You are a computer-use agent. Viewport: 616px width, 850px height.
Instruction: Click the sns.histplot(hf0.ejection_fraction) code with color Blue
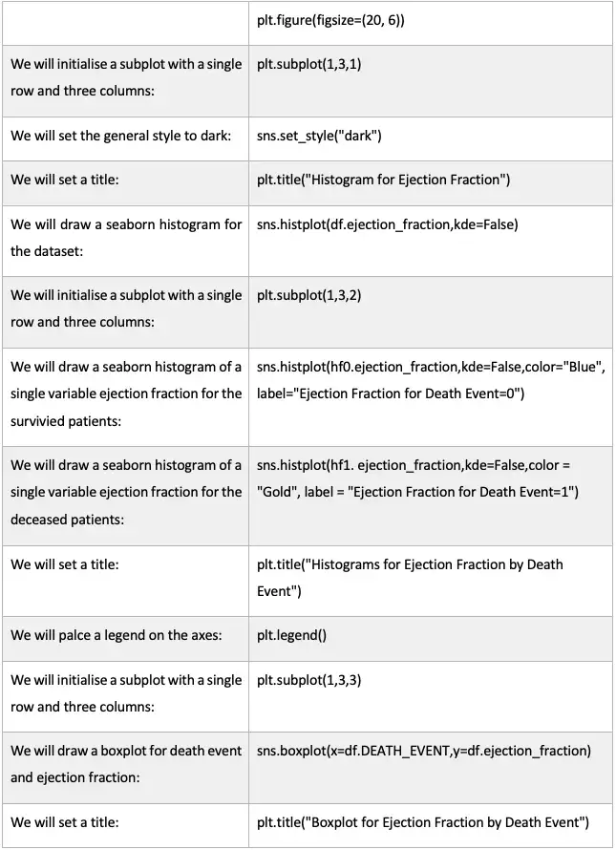pyautogui.click(x=431, y=380)
